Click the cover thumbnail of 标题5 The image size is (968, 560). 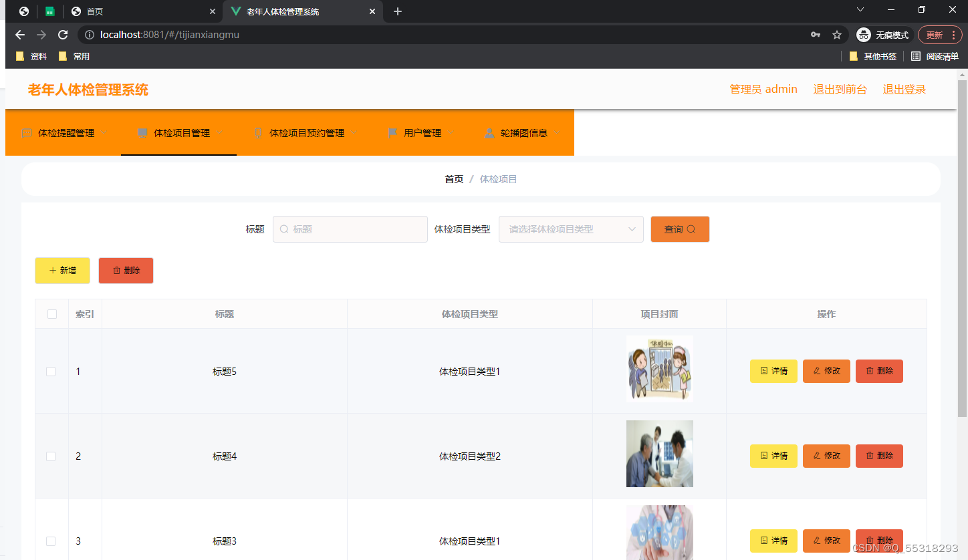660,369
